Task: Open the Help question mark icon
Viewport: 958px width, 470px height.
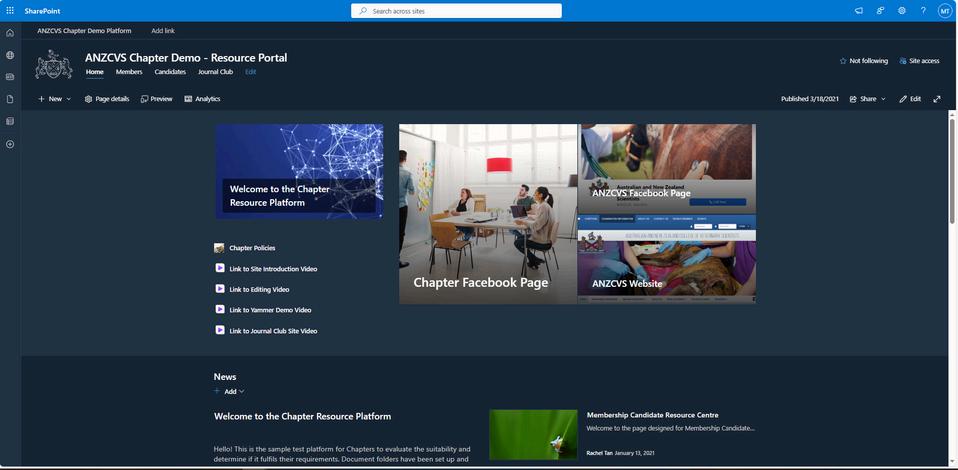Action: point(923,10)
